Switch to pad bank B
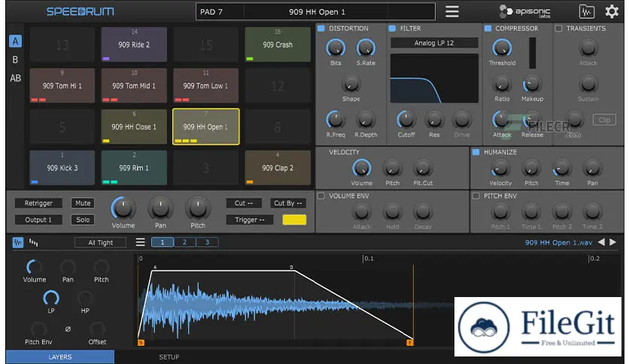The height and width of the screenshot is (364, 629). coord(15,59)
